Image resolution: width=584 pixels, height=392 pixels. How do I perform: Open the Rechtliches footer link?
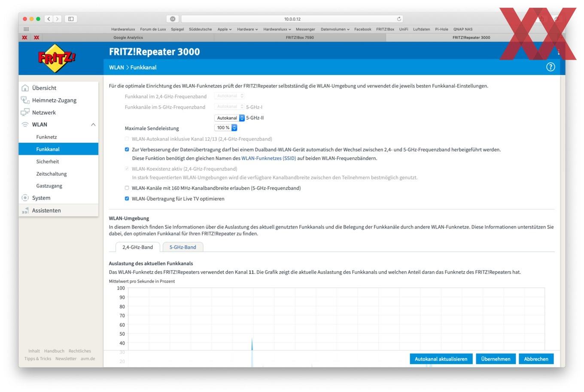pyautogui.click(x=79, y=351)
